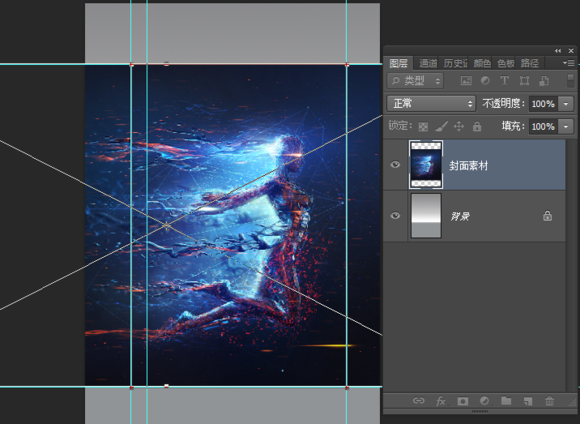580x424 pixels.
Task: Filter layers by type layer icon
Action: 504,81
